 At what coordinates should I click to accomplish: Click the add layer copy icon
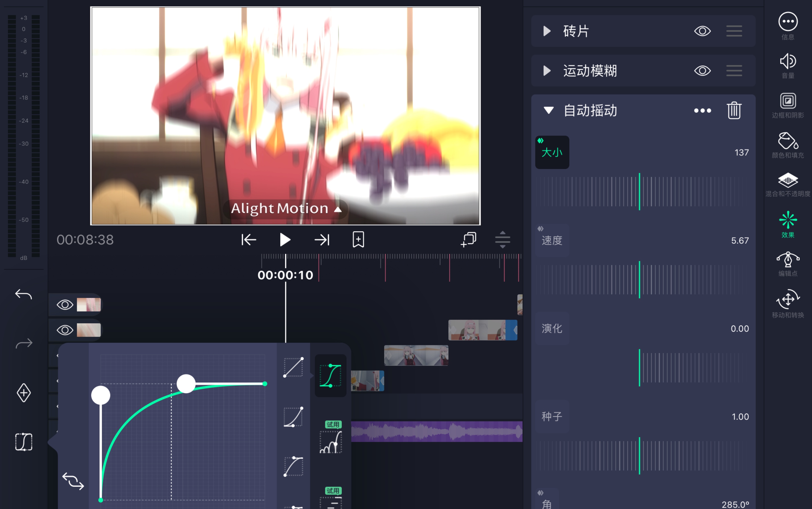point(468,240)
